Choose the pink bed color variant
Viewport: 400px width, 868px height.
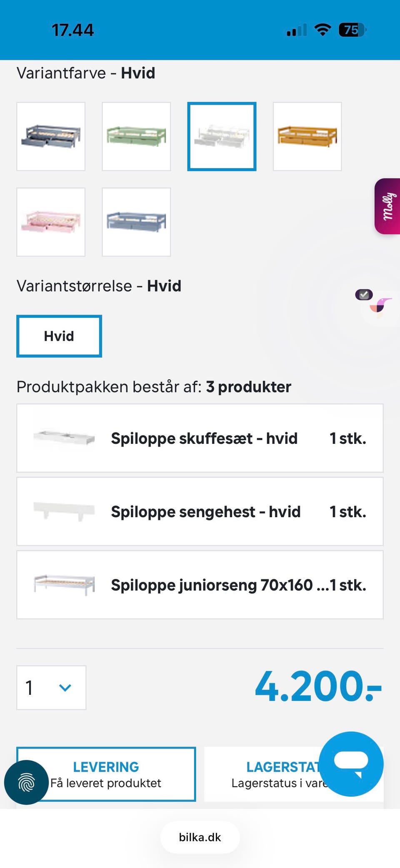click(51, 222)
